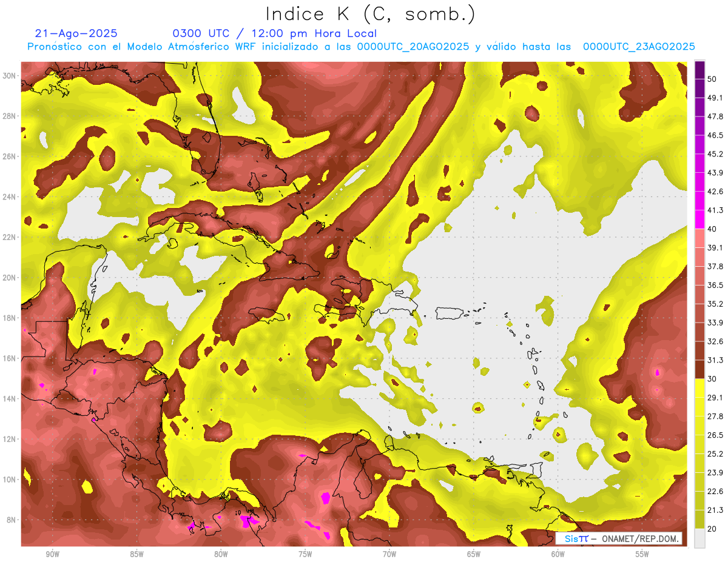Click the longitude label '60W'
The image size is (728, 562).
(558, 554)
